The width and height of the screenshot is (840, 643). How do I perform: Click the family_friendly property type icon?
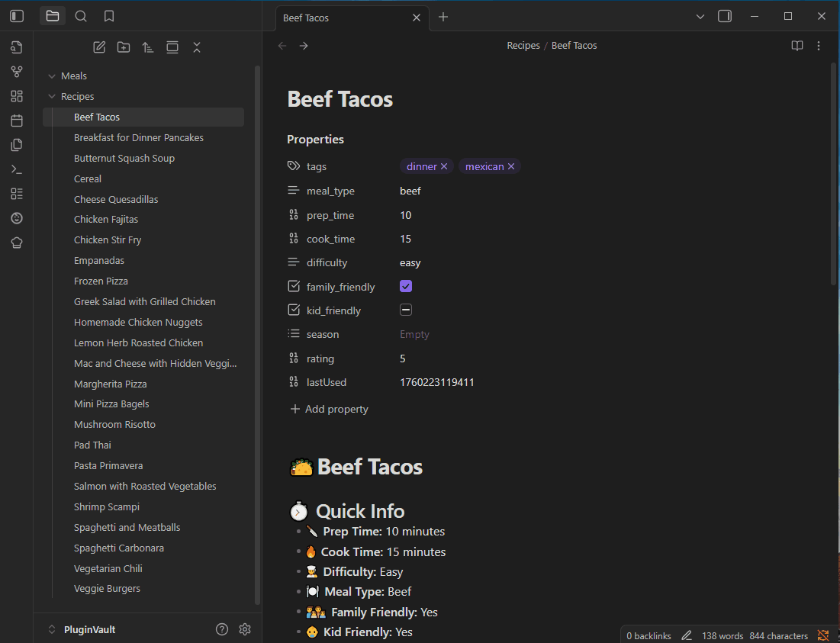[294, 287]
